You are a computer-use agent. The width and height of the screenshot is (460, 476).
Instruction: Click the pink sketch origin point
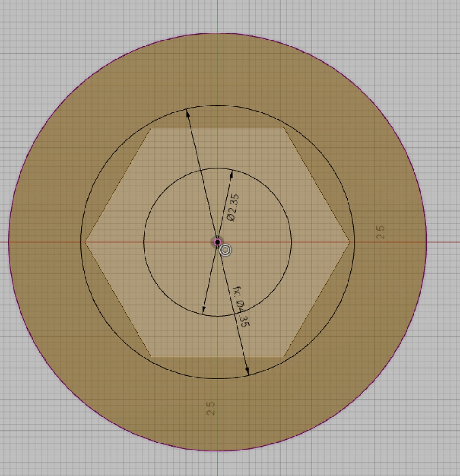pos(217,242)
